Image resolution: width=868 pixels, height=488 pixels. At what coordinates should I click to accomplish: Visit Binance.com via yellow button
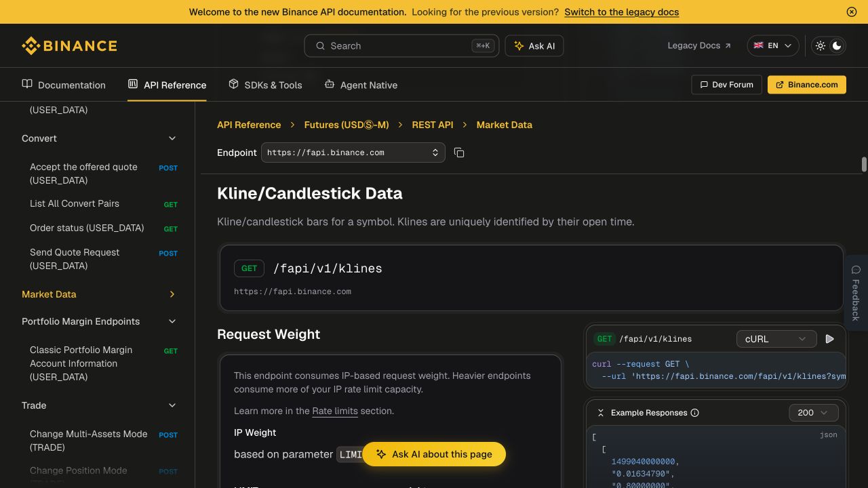[806, 85]
